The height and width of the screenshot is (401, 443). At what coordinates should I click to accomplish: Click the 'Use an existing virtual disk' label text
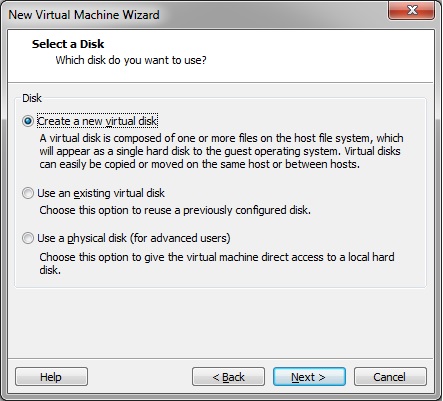point(101,193)
